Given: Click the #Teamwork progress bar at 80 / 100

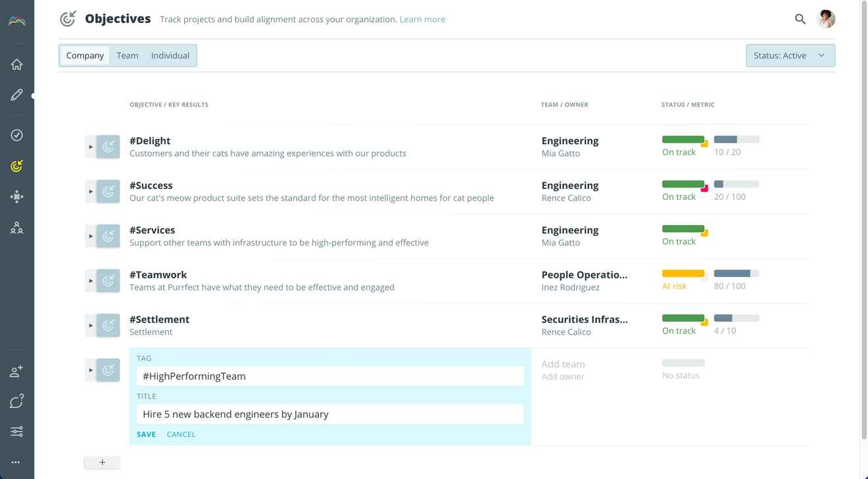Looking at the screenshot, I should pyautogui.click(x=736, y=274).
